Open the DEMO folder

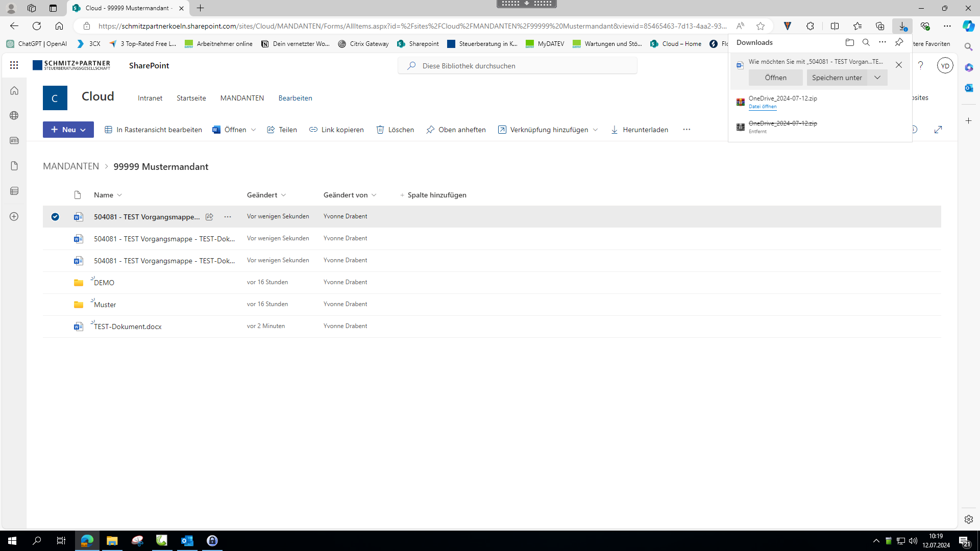104,283
